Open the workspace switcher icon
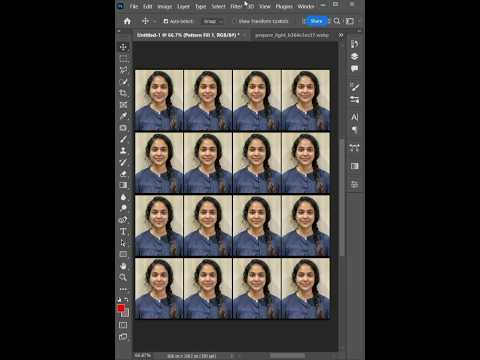Screen dimensions: 480x360 pos(350,21)
